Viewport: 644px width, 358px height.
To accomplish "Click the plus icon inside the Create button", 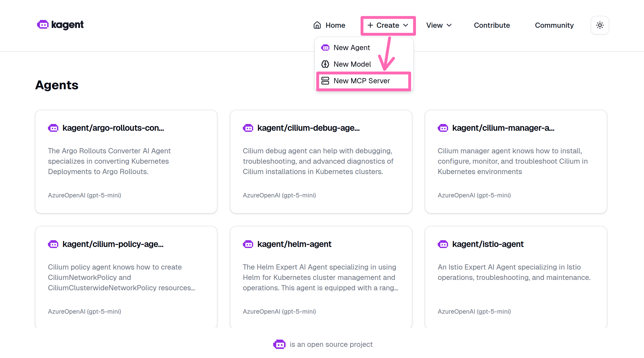I will 370,25.
